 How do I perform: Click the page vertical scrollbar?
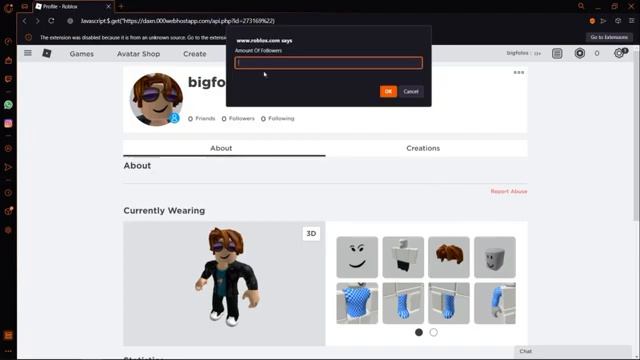pyautogui.click(x=636, y=135)
